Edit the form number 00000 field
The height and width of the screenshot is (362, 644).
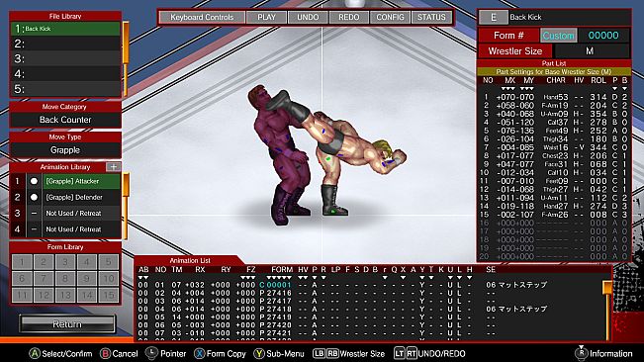coord(603,36)
